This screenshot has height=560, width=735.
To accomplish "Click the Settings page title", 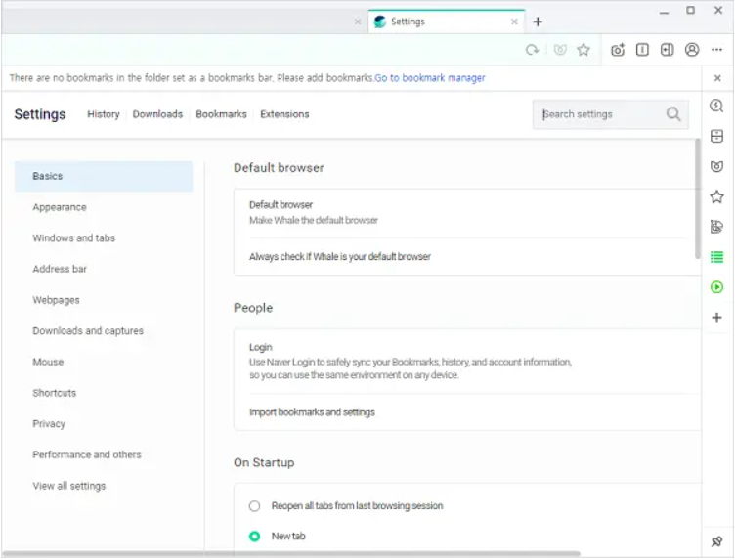I will pos(40,114).
